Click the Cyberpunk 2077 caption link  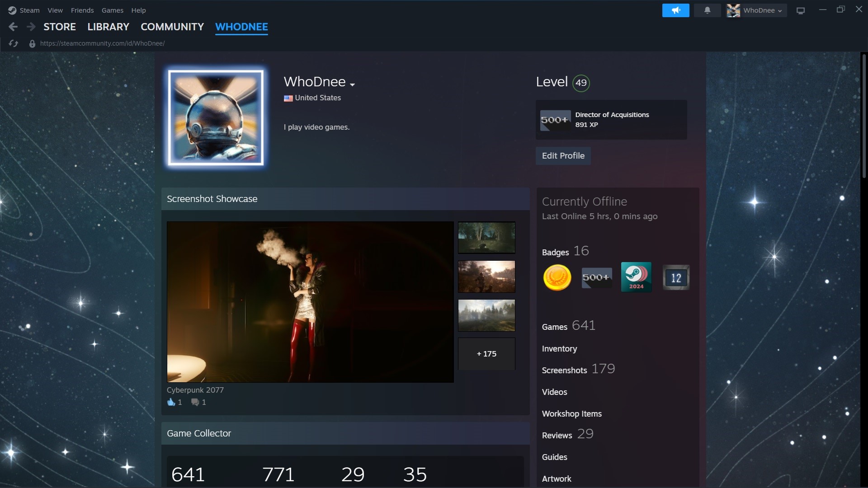(195, 390)
